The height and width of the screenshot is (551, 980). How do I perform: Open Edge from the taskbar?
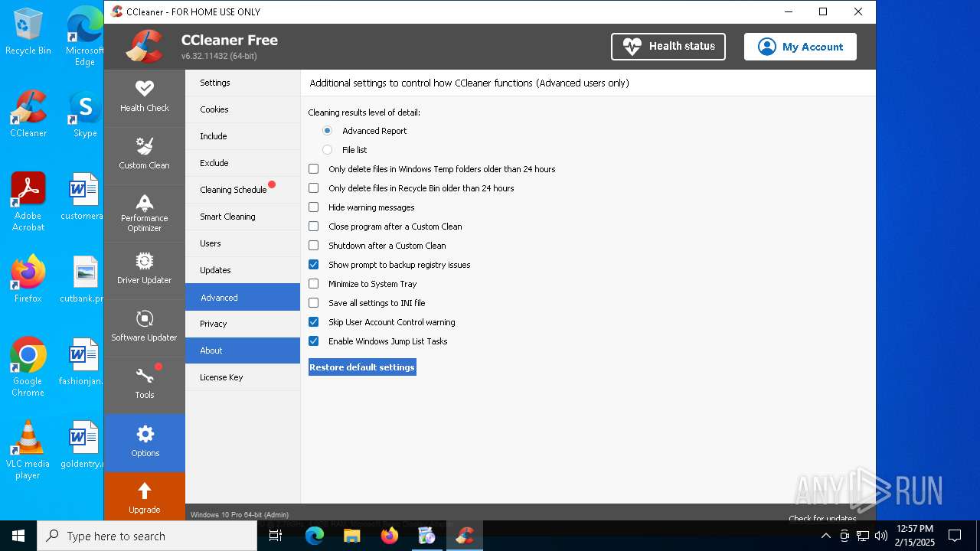pyautogui.click(x=315, y=536)
